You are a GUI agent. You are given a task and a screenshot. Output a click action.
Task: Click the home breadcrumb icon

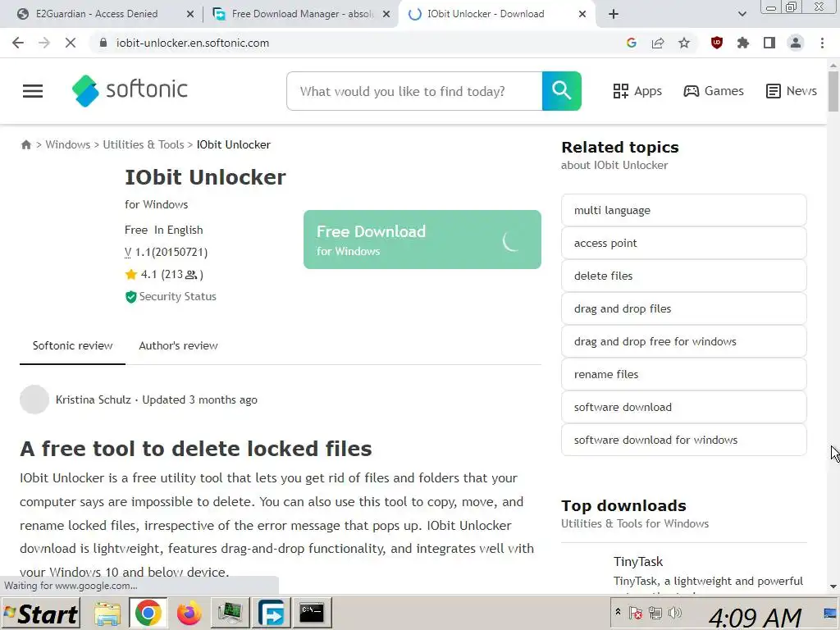pyautogui.click(x=25, y=144)
